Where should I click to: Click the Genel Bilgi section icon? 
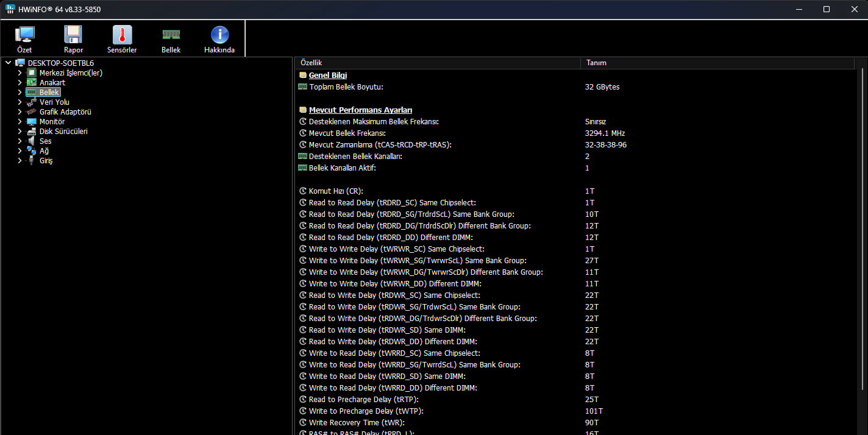(x=303, y=75)
